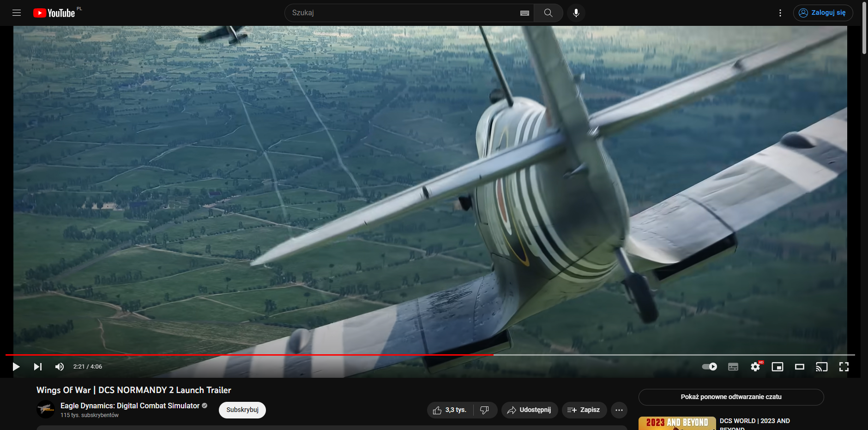Image resolution: width=868 pixels, height=430 pixels.
Task: Open the three-dot settings menu in header
Action: (780, 13)
